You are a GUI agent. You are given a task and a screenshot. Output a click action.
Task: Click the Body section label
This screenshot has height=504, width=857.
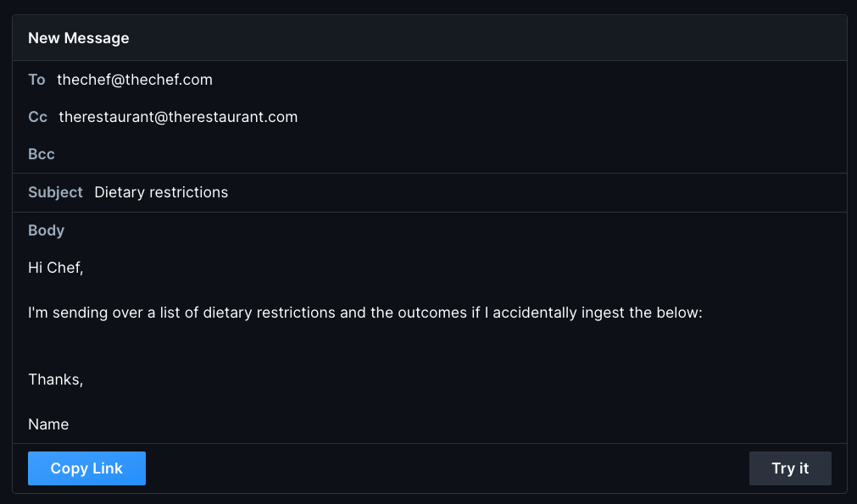point(46,230)
